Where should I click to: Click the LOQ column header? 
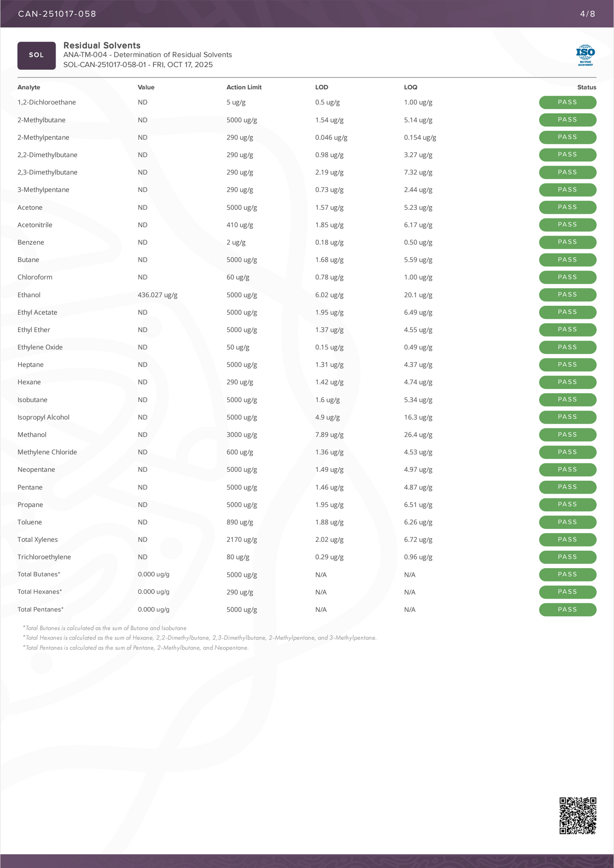click(410, 87)
